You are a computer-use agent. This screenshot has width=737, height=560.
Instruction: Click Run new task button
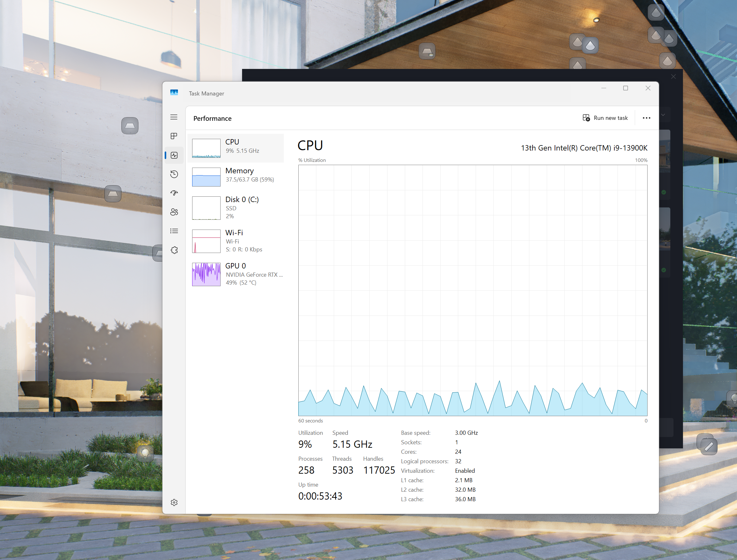(605, 118)
